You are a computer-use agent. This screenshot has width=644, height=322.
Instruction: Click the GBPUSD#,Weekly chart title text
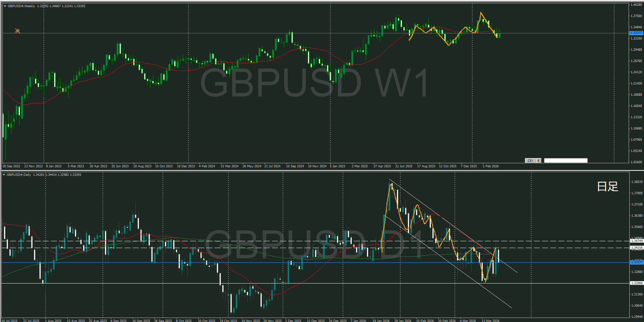pyautogui.click(x=21, y=6)
